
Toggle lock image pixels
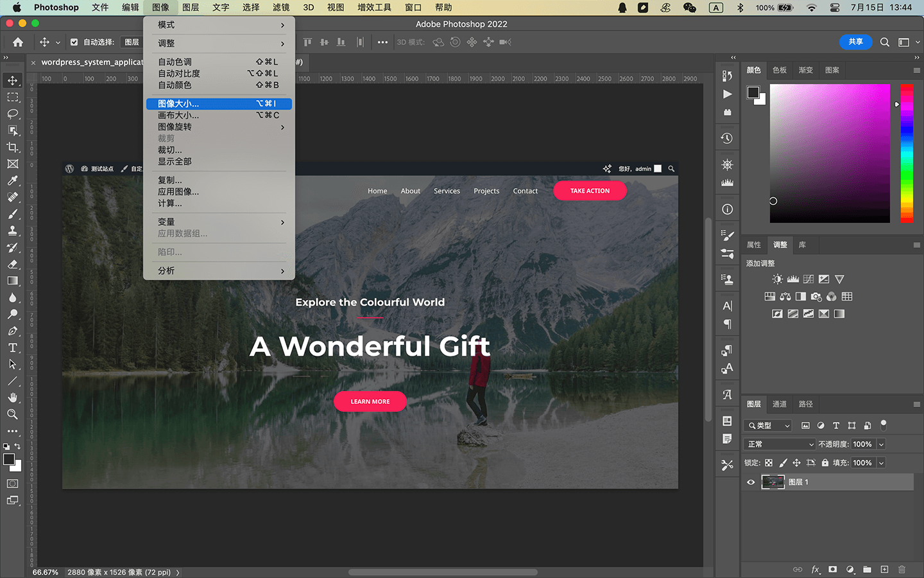783,462
